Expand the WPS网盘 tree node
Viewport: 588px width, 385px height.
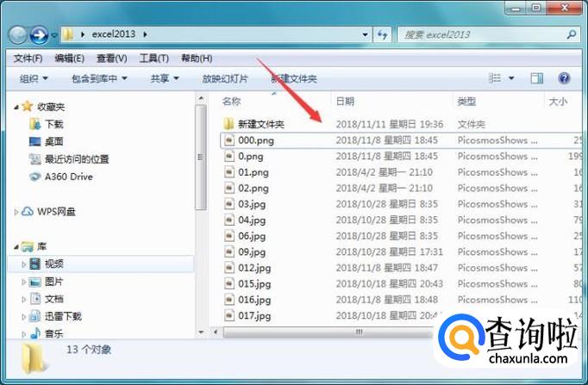click(x=17, y=212)
